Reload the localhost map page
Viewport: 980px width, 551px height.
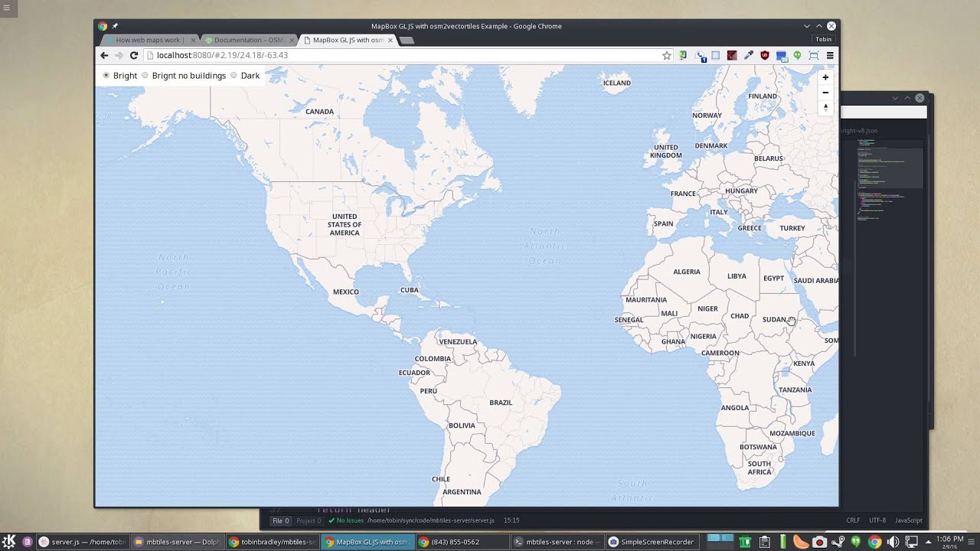(x=133, y=55)
